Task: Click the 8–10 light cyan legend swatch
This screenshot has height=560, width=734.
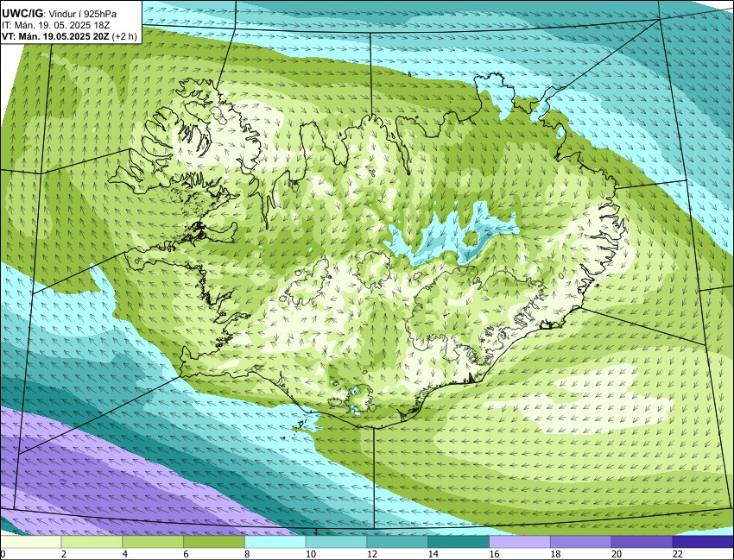Action: tap(275, 542)
